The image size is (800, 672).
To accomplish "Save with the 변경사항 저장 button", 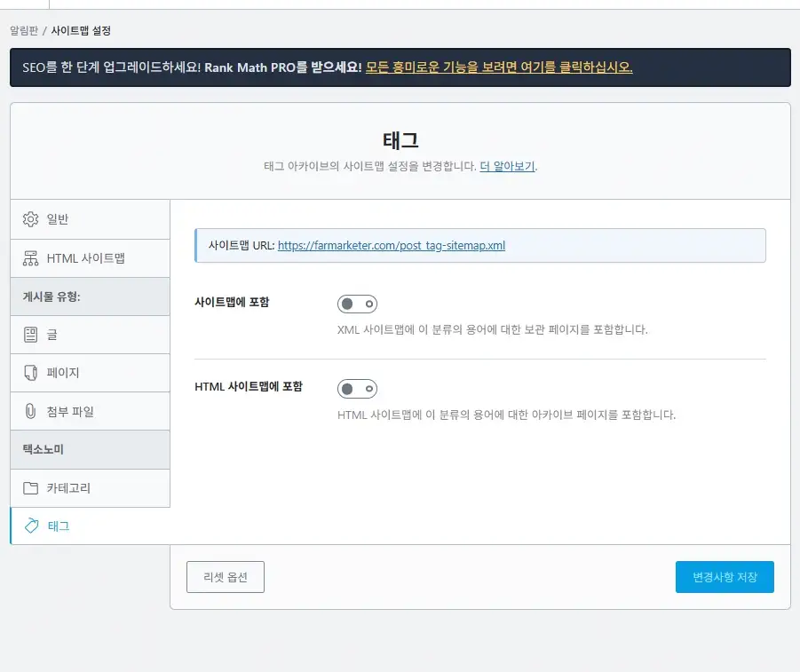I will (724, 577).
